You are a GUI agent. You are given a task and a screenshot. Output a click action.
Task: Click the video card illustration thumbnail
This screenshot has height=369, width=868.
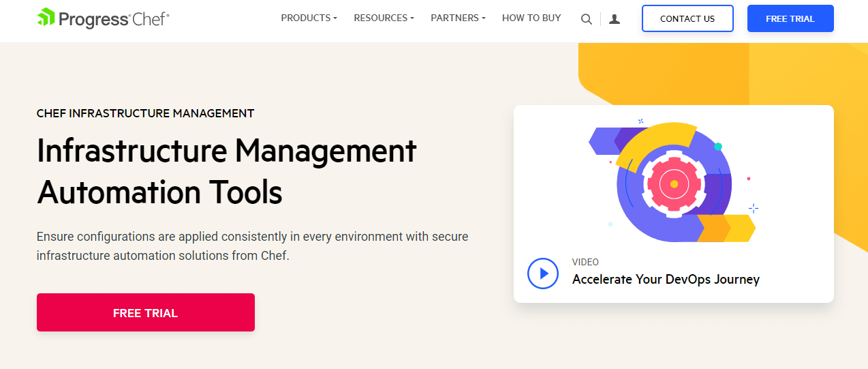[x=673, y=181]
